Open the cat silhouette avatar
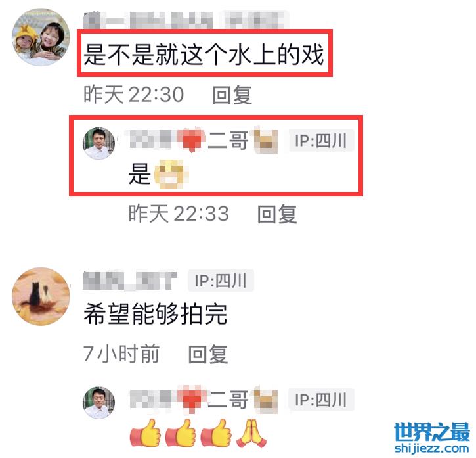Viewport: 476px width, 458px height. (x=41, y=296)
